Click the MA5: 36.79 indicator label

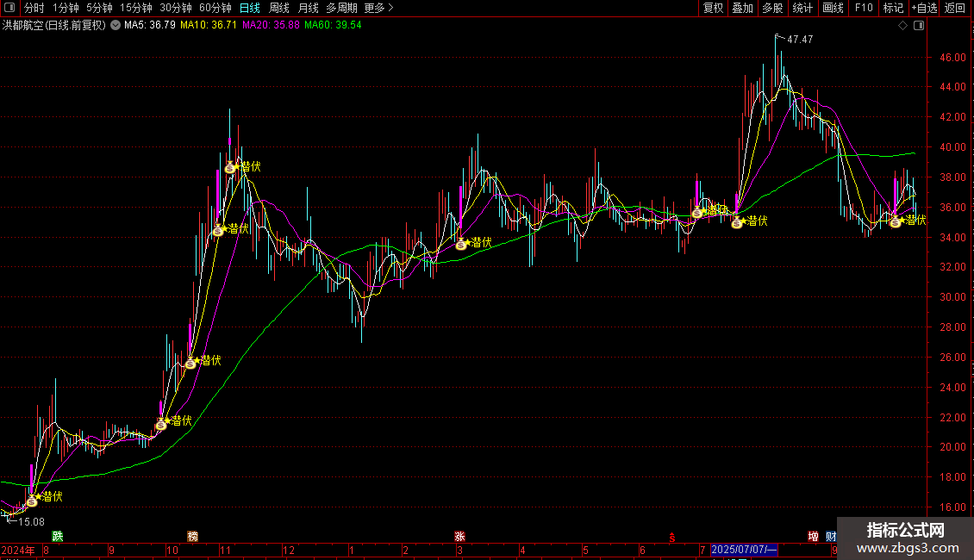point(150,25)
